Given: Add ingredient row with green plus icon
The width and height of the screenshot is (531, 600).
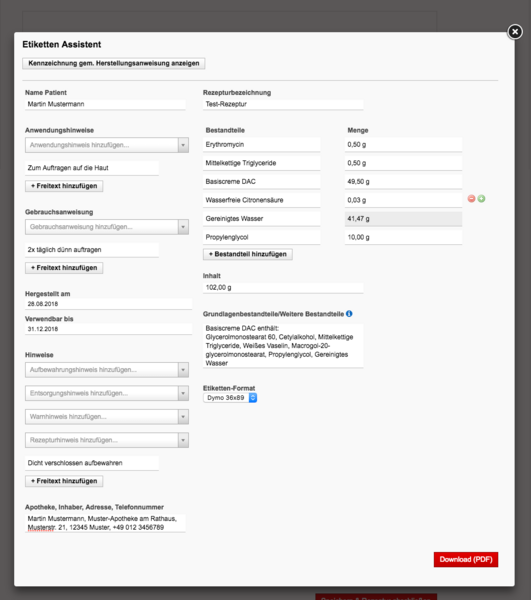Looking at the screenshot, I should (482, 199).
